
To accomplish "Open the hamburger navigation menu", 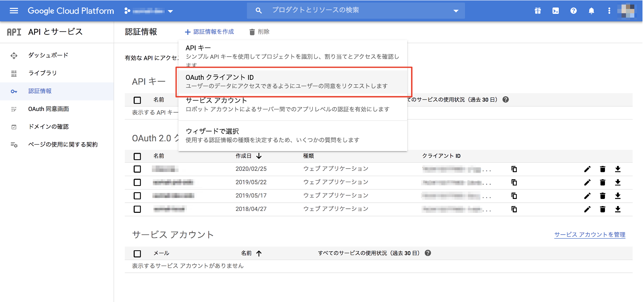I will click(x=14, y=10).
